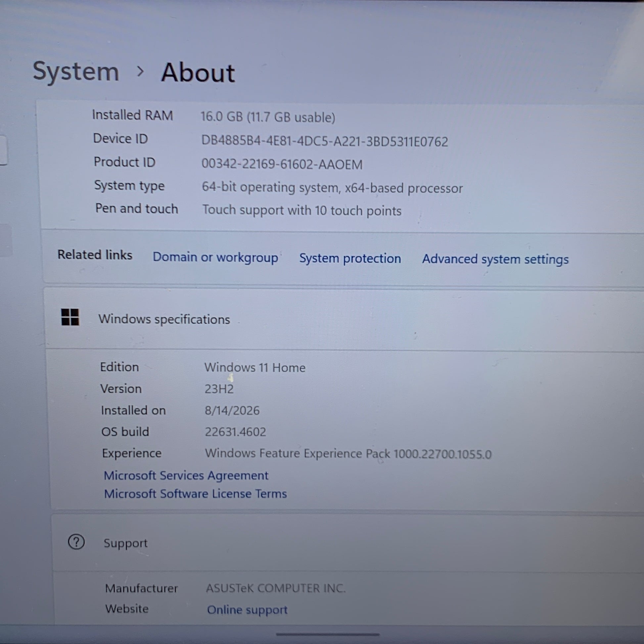Click the Pen and touch label
The height and width of the screenshot is (644, 644).
(x=137, y=208)
